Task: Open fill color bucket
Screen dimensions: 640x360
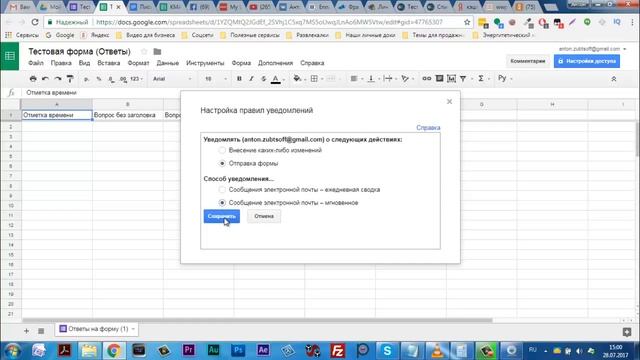Action: 297,79
